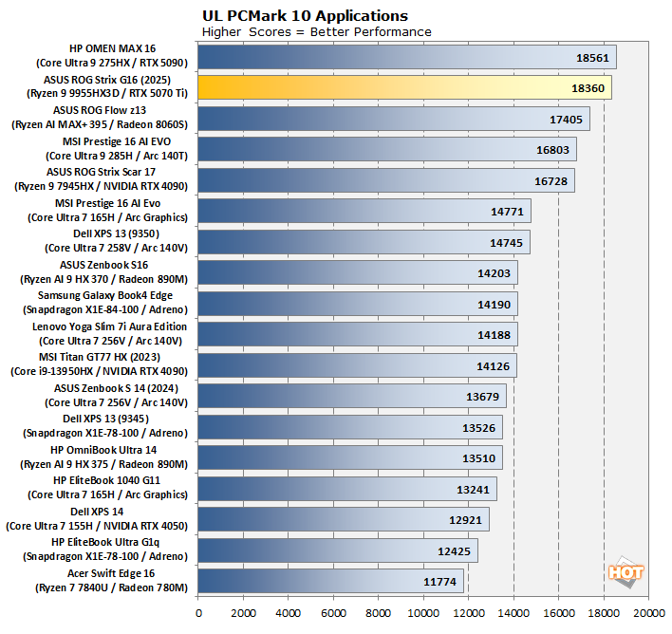Click the 16000 x-axis tick label
The width and height of the screenshot is (672, 634).
559,613
